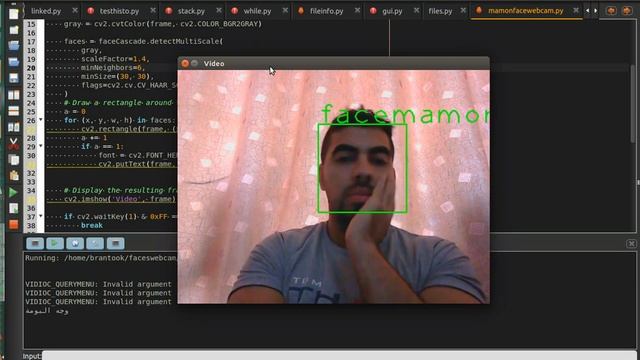Close the files.py tab
The image size is (640, 360).
[463, 10]
